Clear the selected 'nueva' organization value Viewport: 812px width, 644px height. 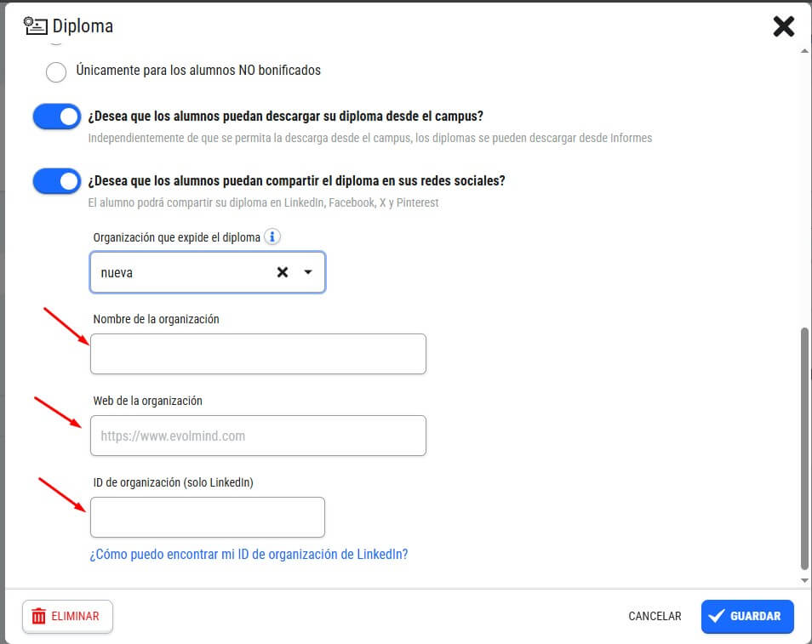[283, 272]
